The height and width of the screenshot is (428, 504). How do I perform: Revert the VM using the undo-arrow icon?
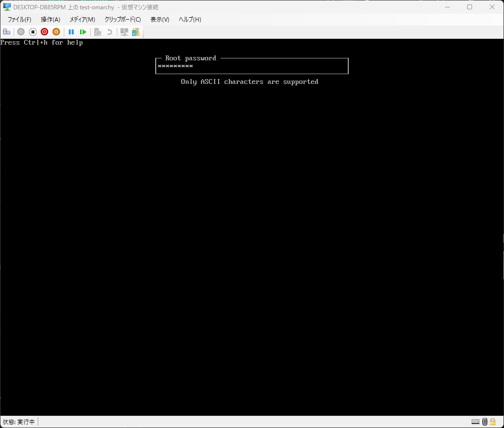click(x=110, y=32)
